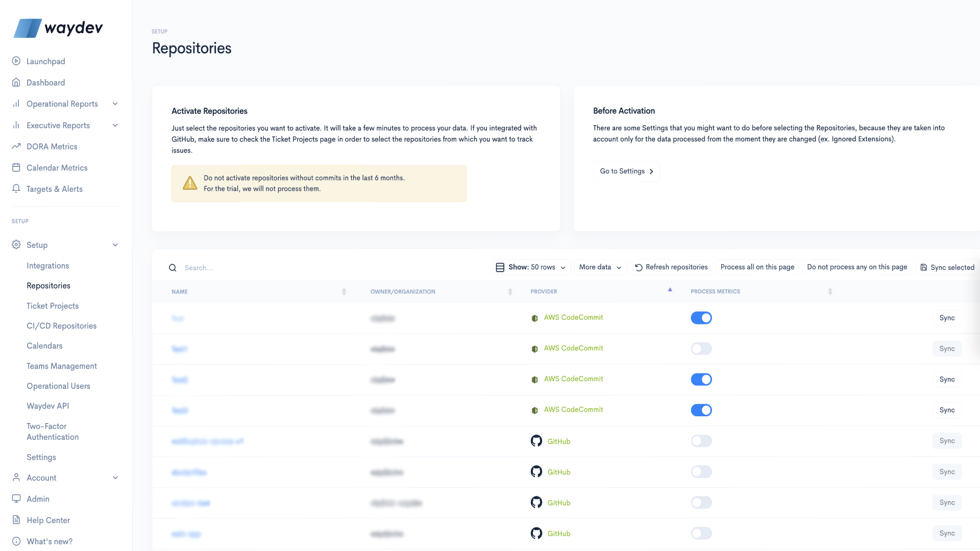Open the Show 50 rows dropdown
Viewport: 980px width, 551px height.
(x=531, y=267)
